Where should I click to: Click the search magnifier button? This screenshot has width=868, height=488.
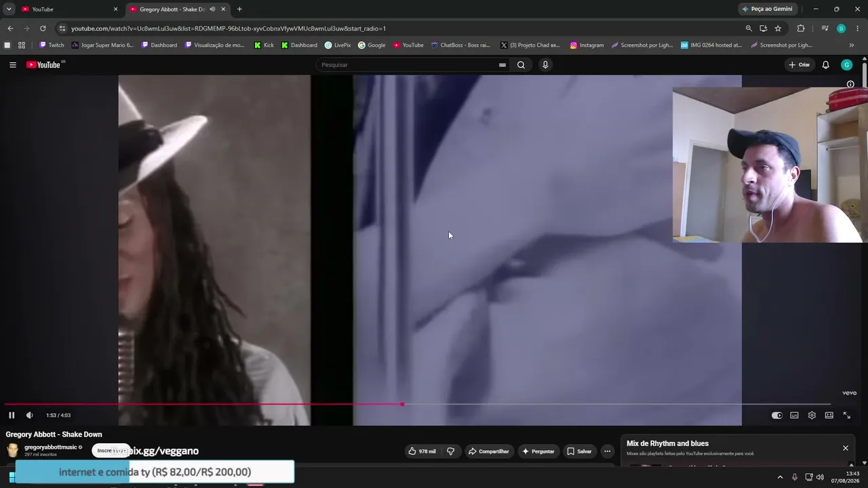coord(521,65)
